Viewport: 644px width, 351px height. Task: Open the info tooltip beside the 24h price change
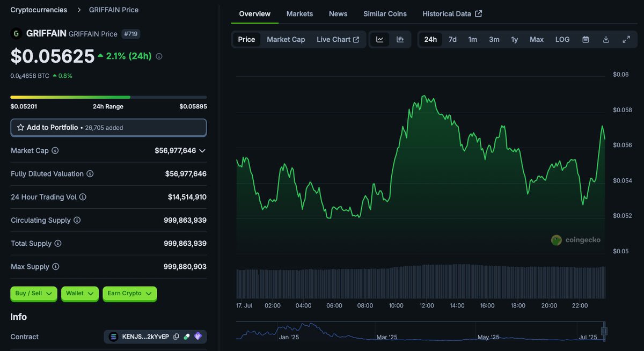coord(159,56)
